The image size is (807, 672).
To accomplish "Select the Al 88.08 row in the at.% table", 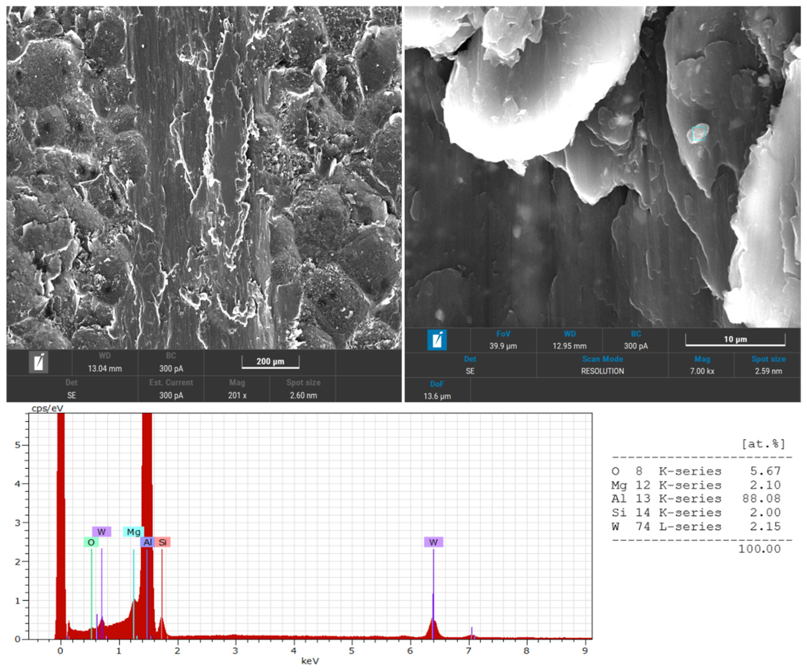I will point(695,499).
